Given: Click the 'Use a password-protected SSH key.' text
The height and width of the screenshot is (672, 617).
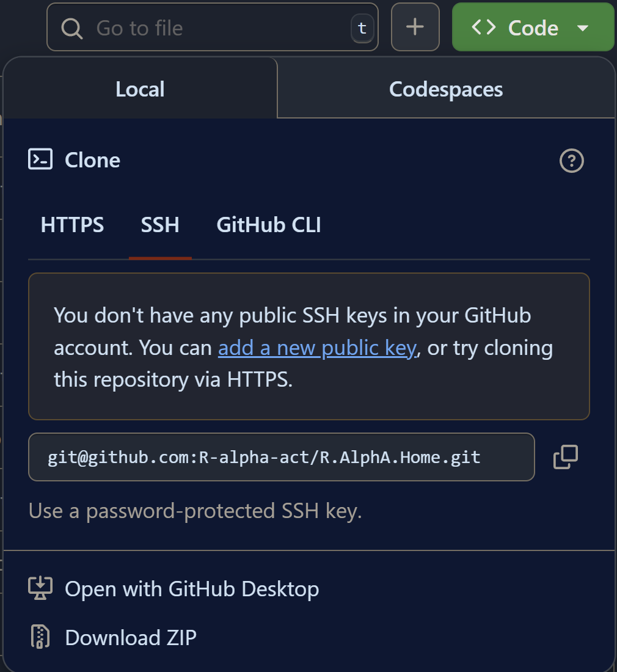Looking at the screenshot, I should tap(195, 511).
